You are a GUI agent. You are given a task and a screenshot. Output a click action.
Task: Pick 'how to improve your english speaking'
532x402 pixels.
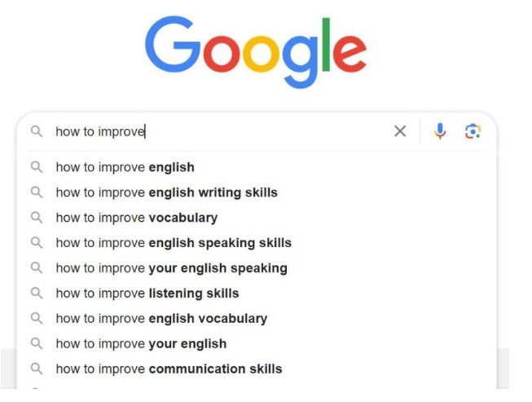[257, 268]
